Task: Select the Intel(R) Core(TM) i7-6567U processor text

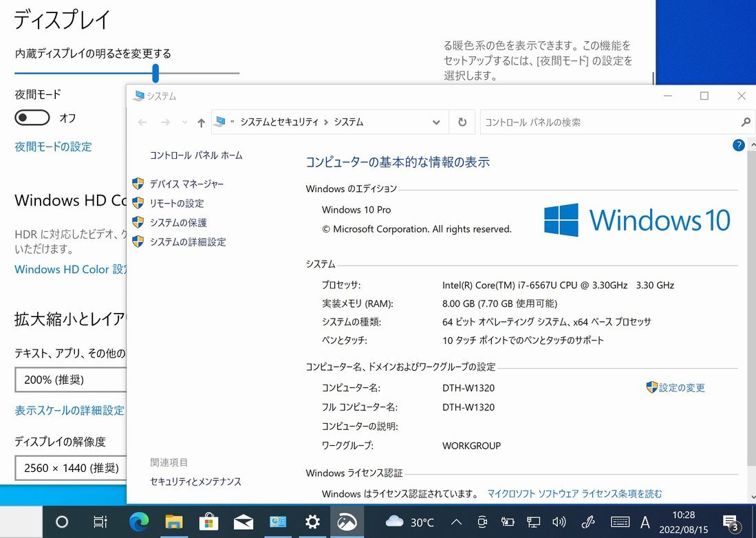Action: [558, 285]
